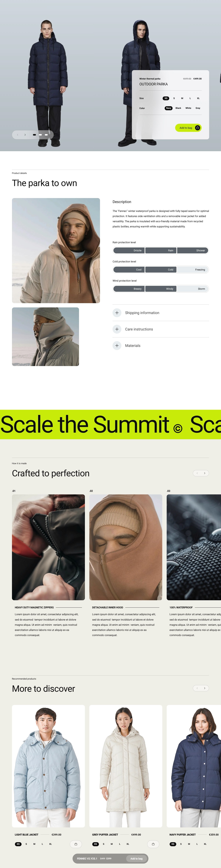Open the Navy Puffer Jacket product image
The image size is (221, 868).
tap(194, 766)
